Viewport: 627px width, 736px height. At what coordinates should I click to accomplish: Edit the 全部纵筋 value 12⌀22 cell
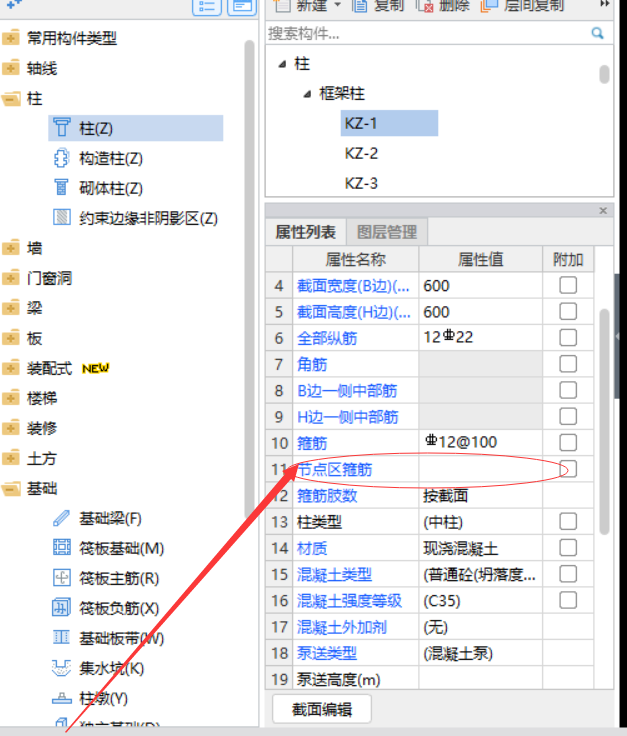pyautogui.click(x=481, y=338)
